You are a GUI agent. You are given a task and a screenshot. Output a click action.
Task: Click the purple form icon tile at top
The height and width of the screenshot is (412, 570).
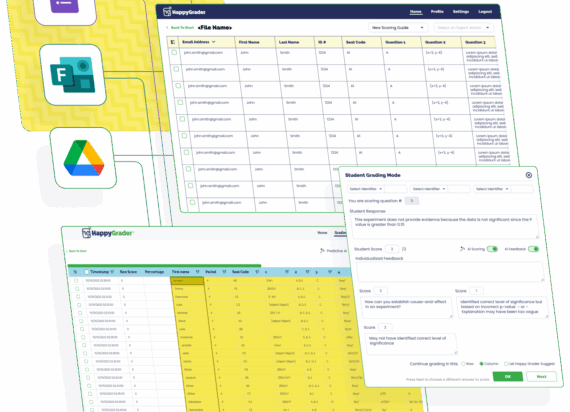pos(64,7)
